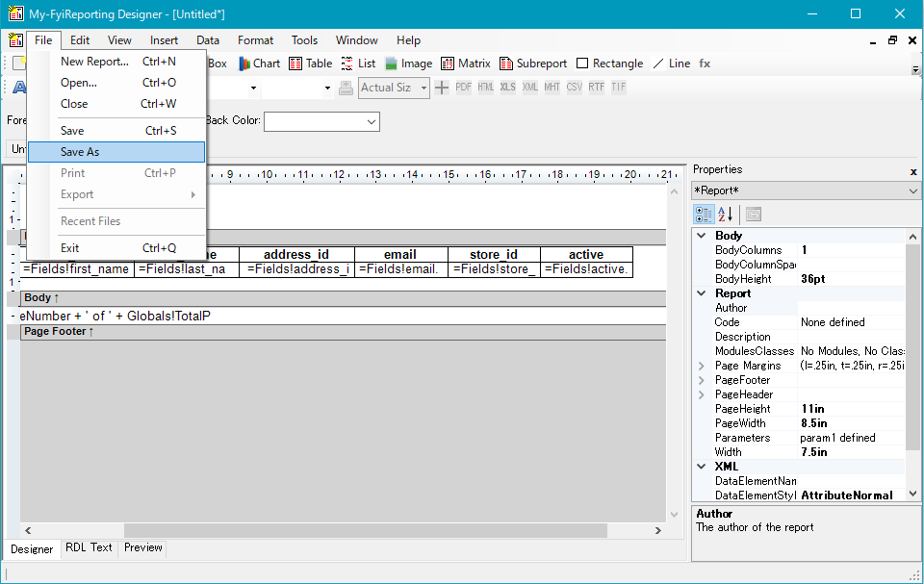Toggle Categorized view in Properties
Viewport: 924px width, 584px height.
(x=704, y=214)
